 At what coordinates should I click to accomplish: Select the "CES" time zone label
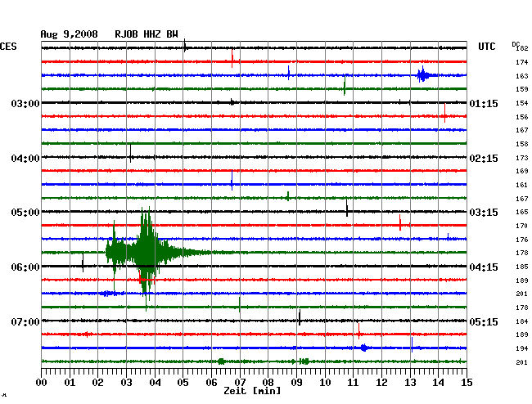8,47
